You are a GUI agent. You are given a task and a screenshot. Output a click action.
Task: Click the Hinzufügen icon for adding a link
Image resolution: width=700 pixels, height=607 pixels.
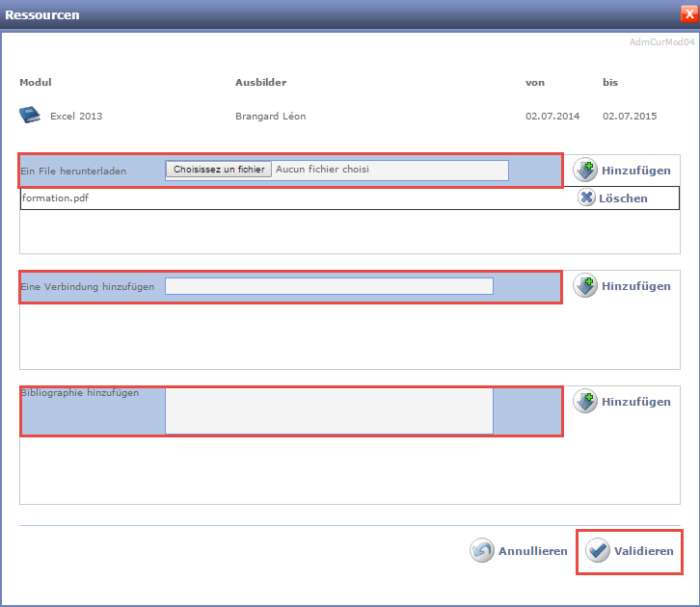click(585, 286)
